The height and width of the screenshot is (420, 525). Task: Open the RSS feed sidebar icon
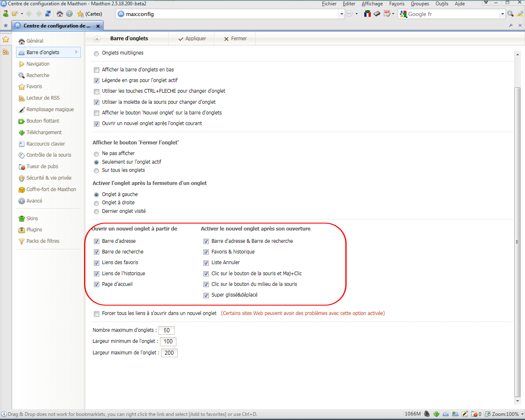tap(6, 52)
